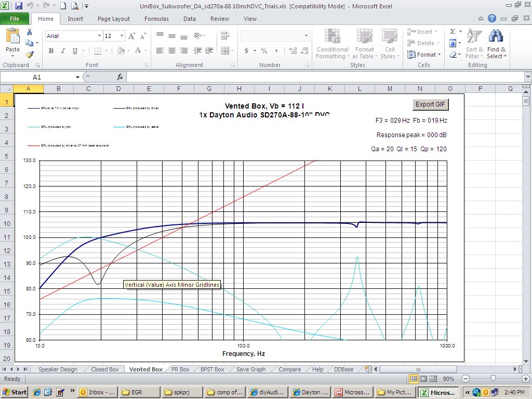The height and width of the screenshot is (399, 532).
Task: Click the Copy icon
Action: pos(30,43)
